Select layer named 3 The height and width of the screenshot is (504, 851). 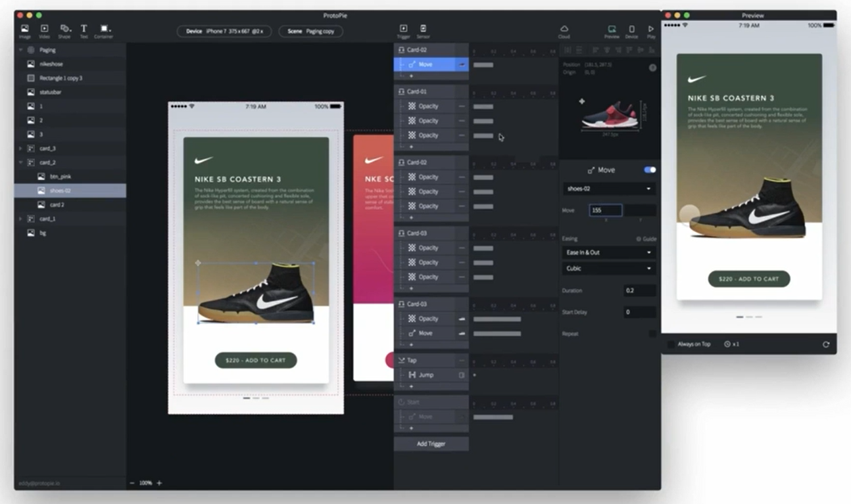click(x=70, y=134)
